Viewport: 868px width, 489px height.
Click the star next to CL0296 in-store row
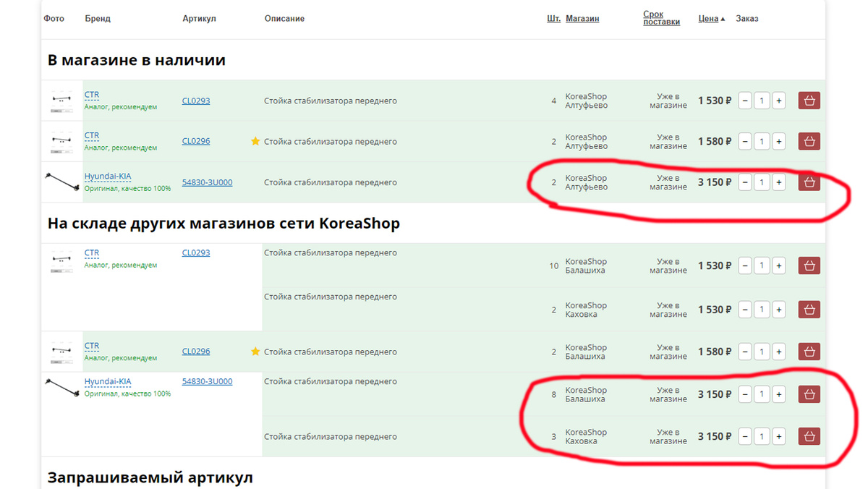tap(255, 141)
